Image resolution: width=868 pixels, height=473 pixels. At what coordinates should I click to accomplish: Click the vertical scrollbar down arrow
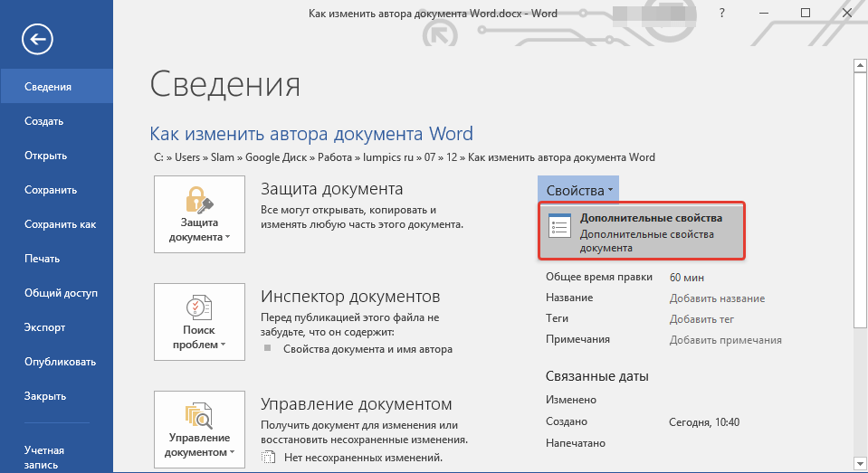[860, 464]
